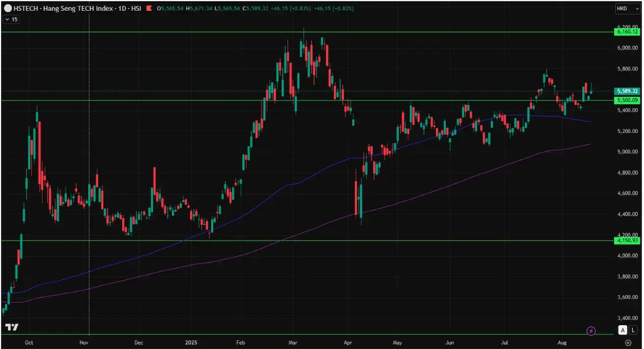Open chart settings gear icon
The width and height of the screenshot is (644, 349).
(x=628, y=343)
